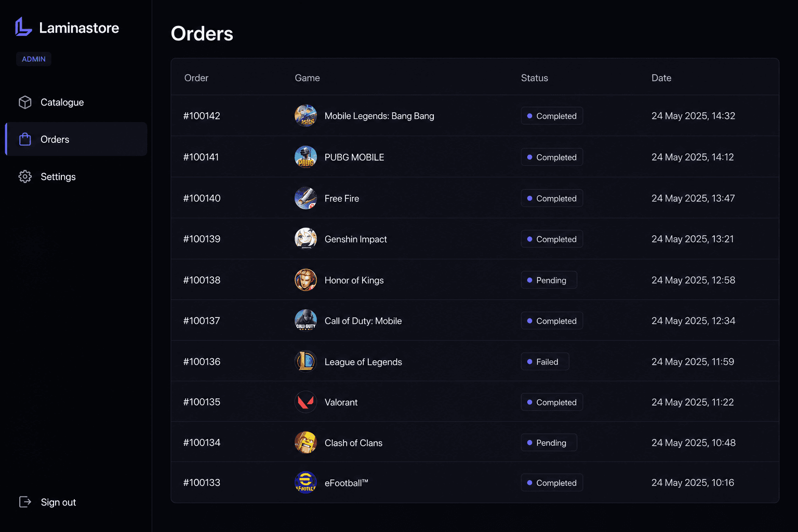The height and width of the screenshot is (532, 798).
Task: Click the Settings gear icon
Action: (x=25, y=177)
